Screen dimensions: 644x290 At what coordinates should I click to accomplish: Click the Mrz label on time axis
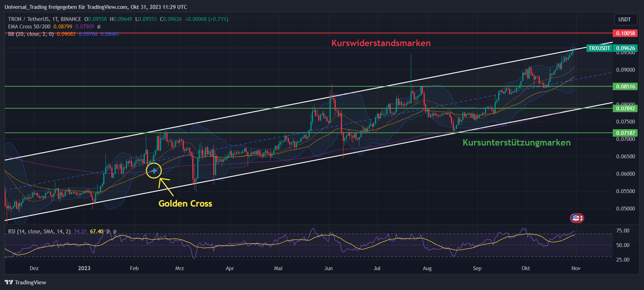[180, 268]
